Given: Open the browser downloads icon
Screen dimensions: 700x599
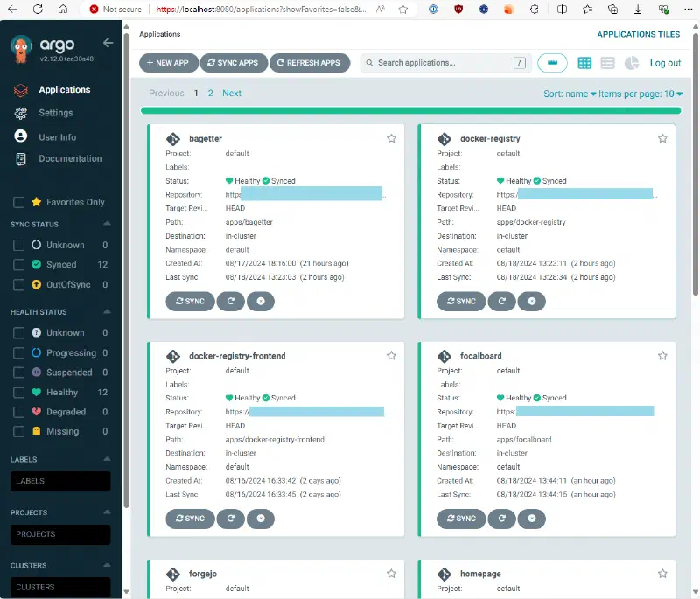Looking at the screenshot, I should 638,9.
